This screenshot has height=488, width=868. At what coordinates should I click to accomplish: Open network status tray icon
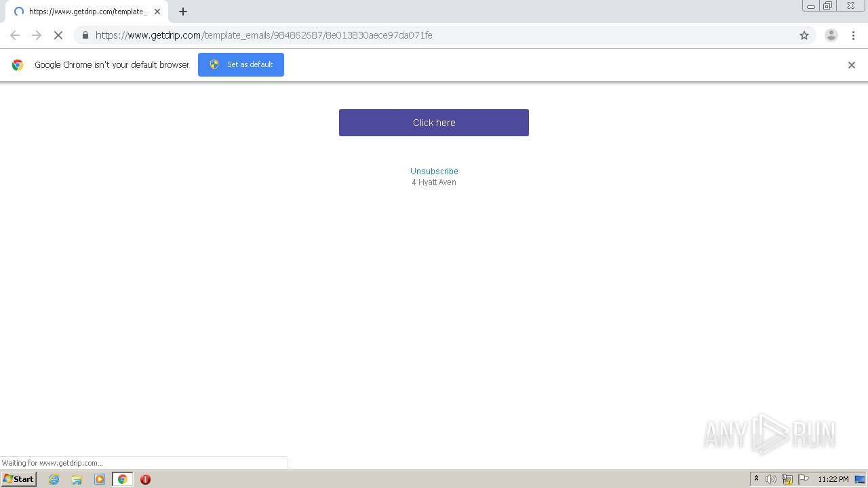point(787,479)
